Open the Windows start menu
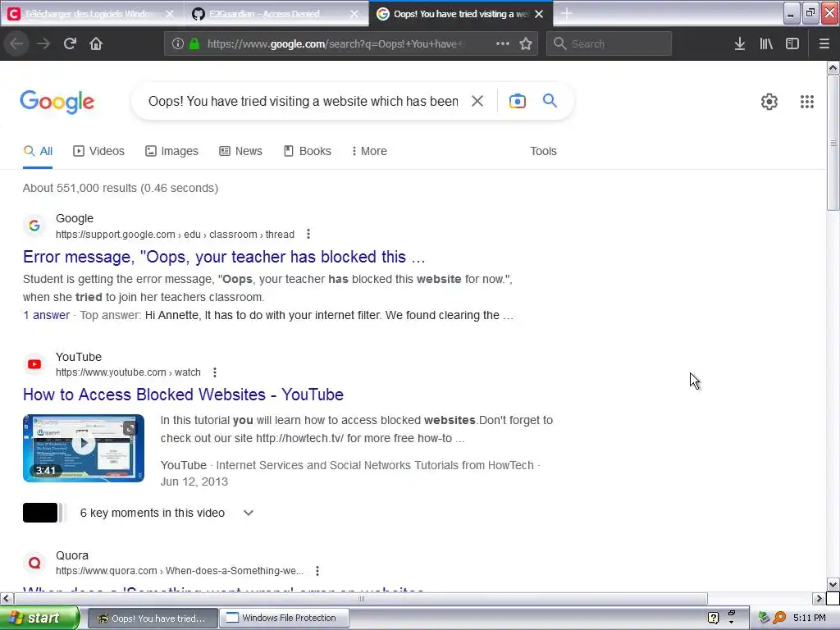Screen dimensions: 840x630 tap(39, 618)
